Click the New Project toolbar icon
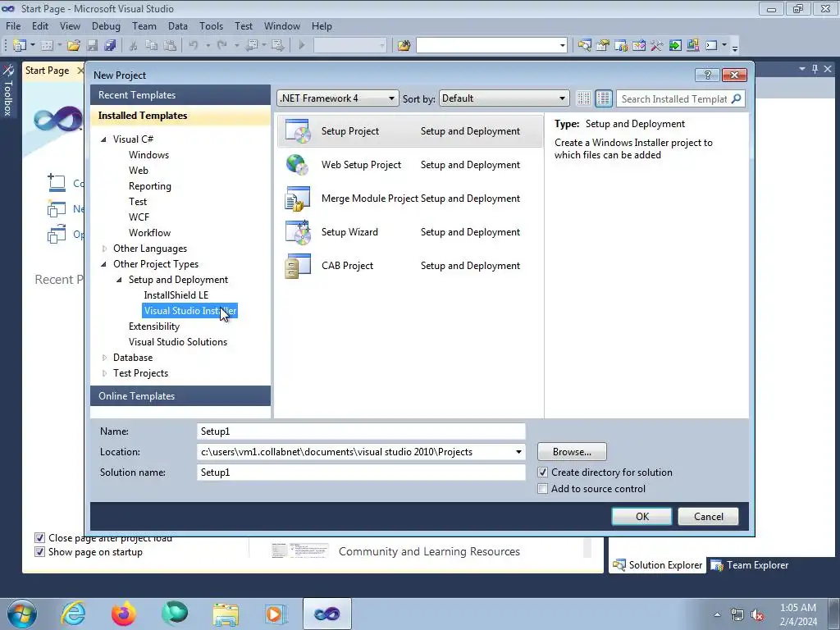This screenshot has height=630, width=840. 20,46
